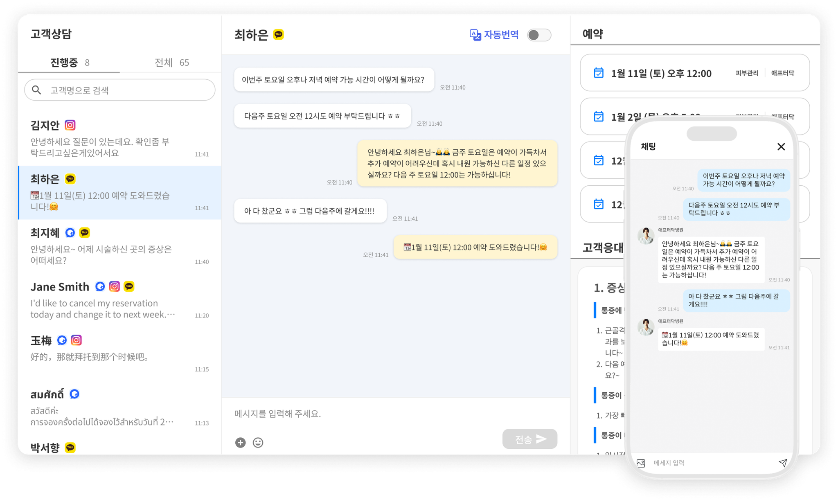Click the 고객상담 heading
This screenshot has height=504, width=838.
pyautogui.click(x=51, y=34)
